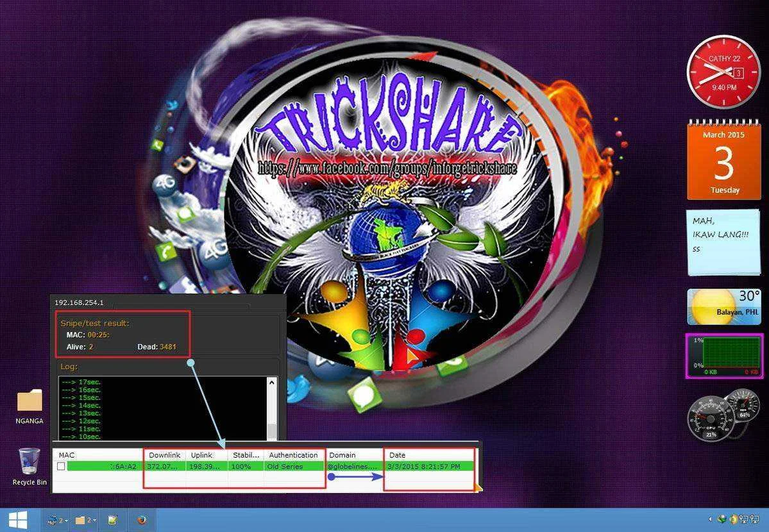Screen dimensions: 769x532
Task: Click the CPU speedometer gadget
Action: [x=711, y=420]
